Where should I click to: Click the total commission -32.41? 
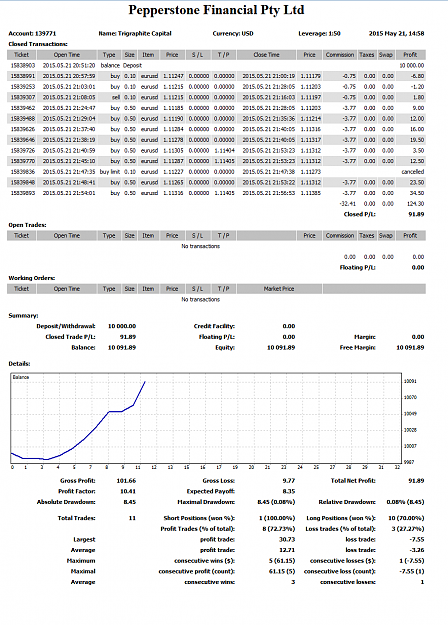click(348, 204)
